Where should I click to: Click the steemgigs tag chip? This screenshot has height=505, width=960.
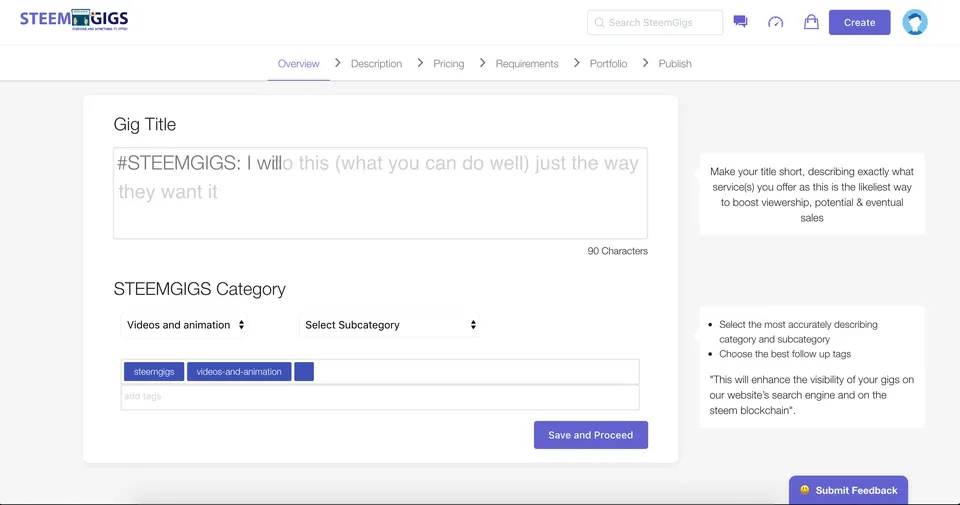154,372
